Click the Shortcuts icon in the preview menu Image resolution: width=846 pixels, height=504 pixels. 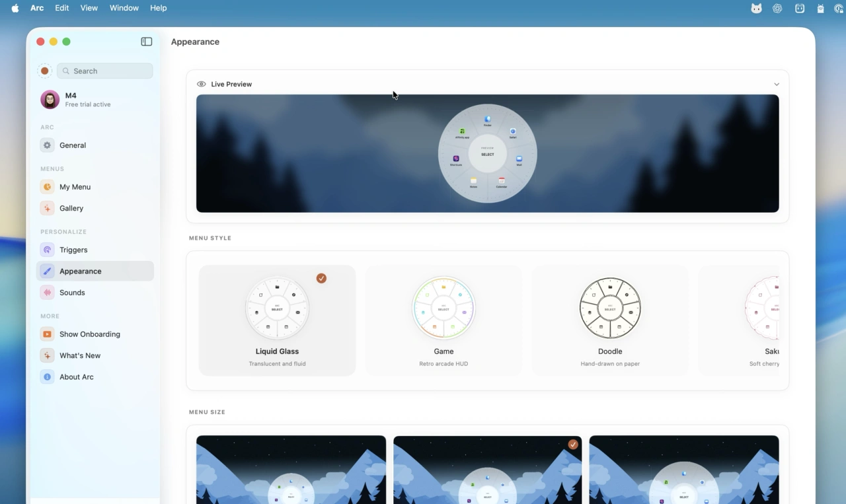point(456,159)
